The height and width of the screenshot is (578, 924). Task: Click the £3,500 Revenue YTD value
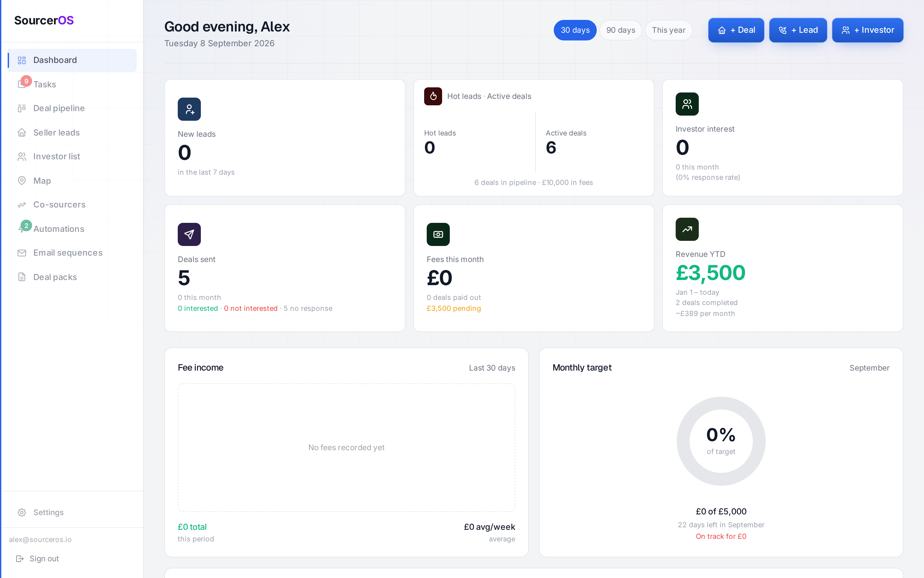point(710,273)
